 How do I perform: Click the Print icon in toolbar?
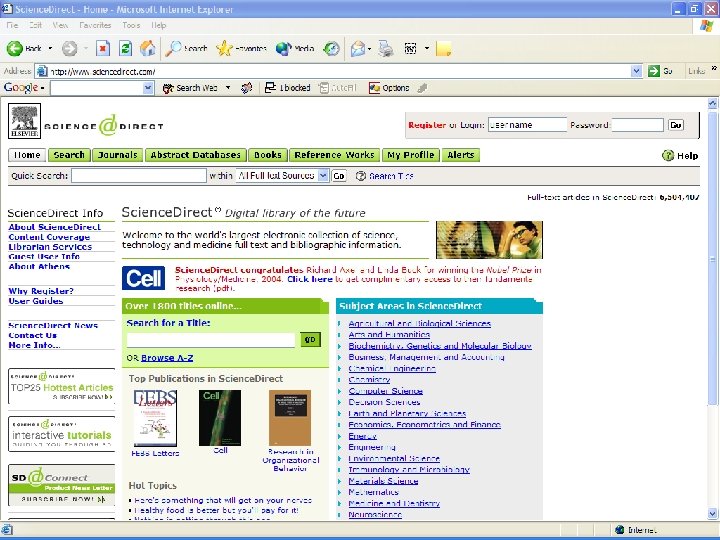point(386,48)
